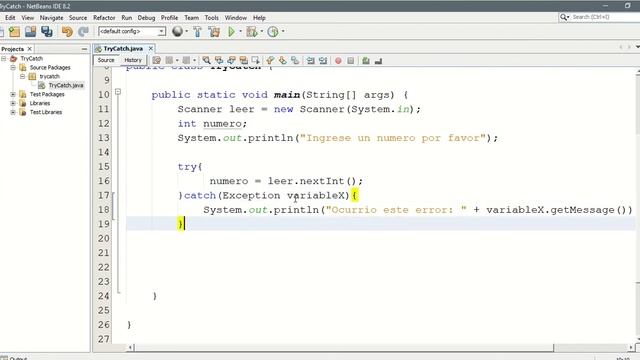Start macro recording red circle icon
The width and height of the screenshot is (640, 360).
pos(338,61)
